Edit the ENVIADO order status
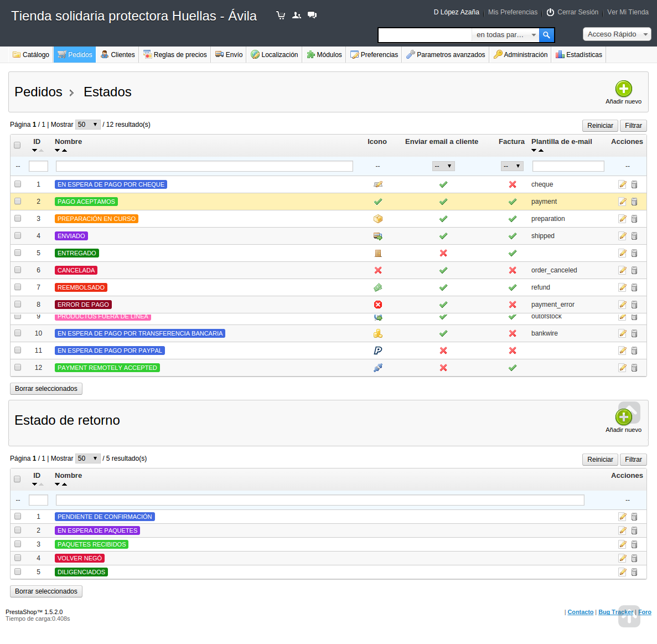 622,236
